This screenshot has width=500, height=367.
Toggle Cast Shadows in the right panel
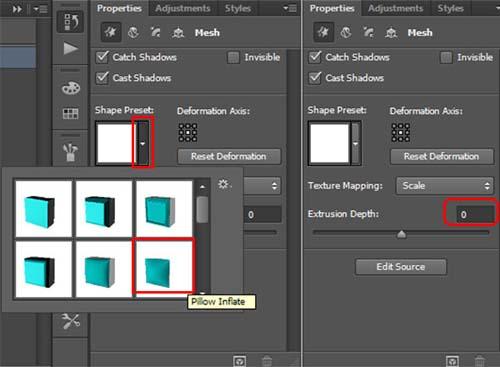click(315, 78)
